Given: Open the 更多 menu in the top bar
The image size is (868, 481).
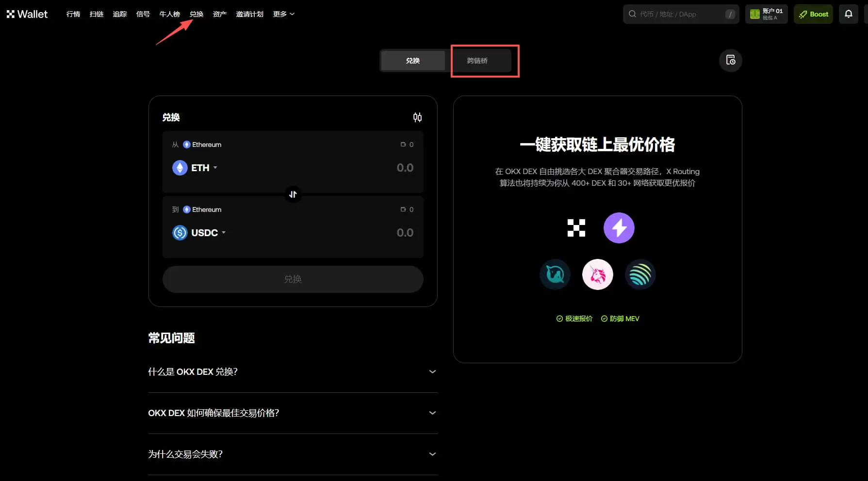Looking at the screenshot, I should [283, 14].
